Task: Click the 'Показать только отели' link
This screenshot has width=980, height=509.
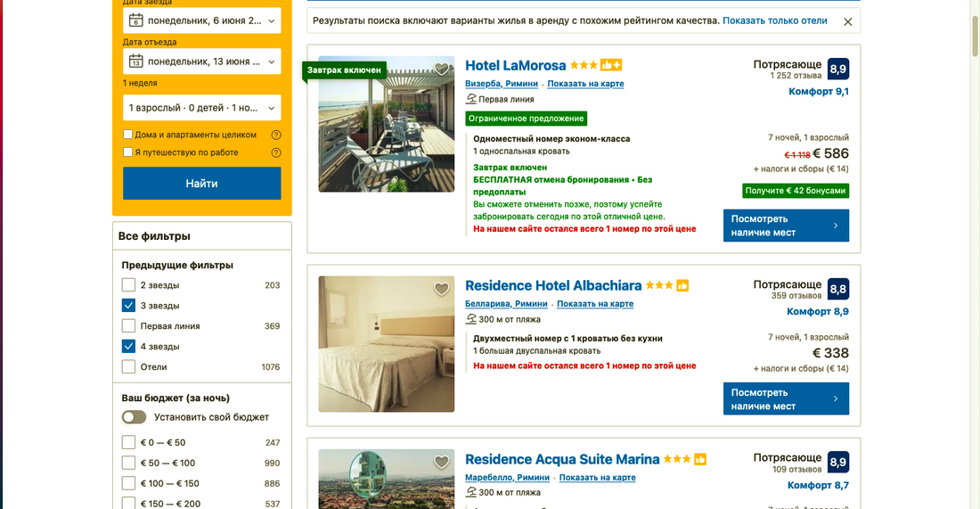Action: 775,21
